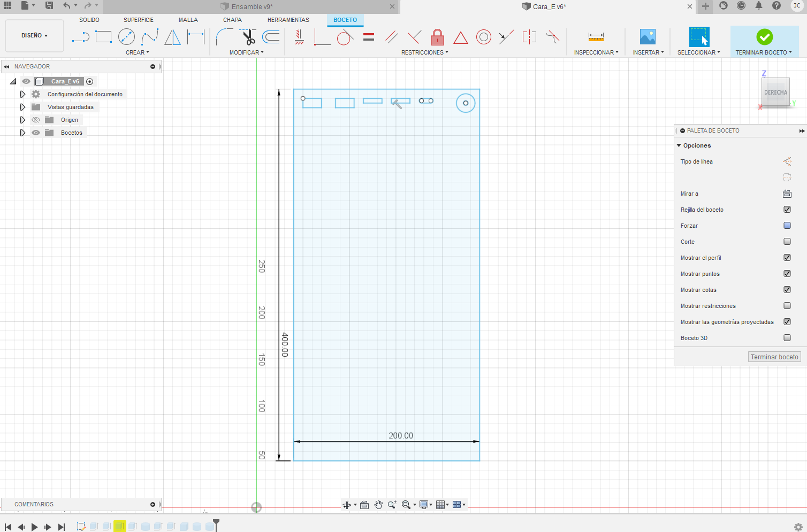Expand the Bocetos tree node
Screen dimensions: 807x532
point(22,133)
